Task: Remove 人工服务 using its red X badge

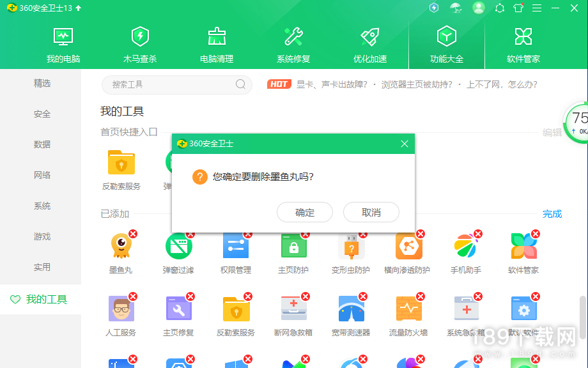Action: (x=133, y=296)
